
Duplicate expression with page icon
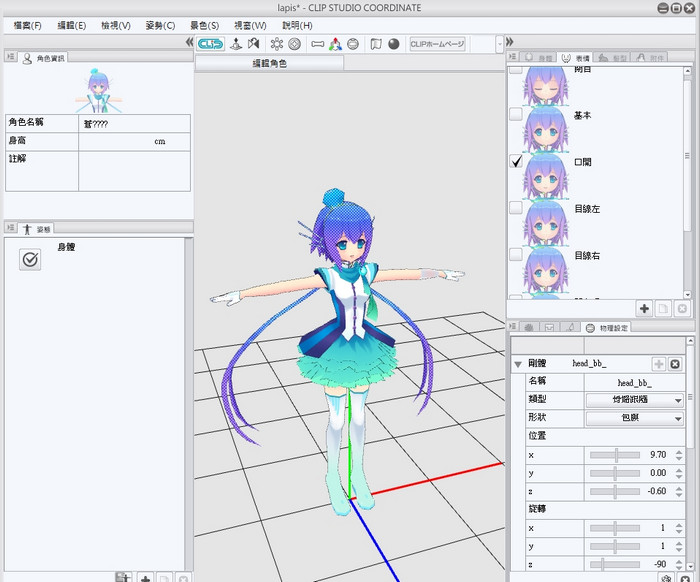663,308
